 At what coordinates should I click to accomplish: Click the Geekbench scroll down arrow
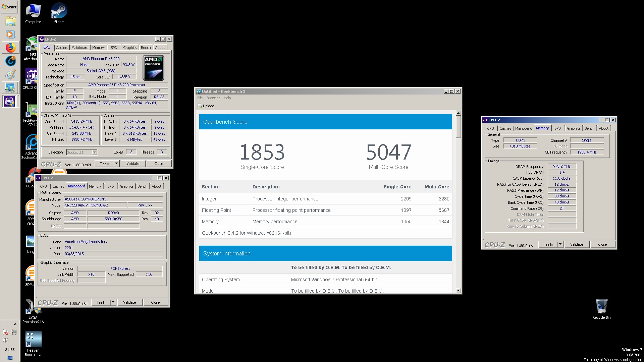pyautogui.click(x=459, y=291)
